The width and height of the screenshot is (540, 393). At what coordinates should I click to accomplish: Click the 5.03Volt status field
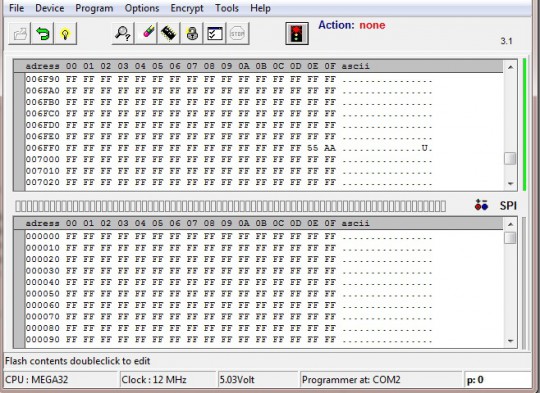click(x=258, y=380)
